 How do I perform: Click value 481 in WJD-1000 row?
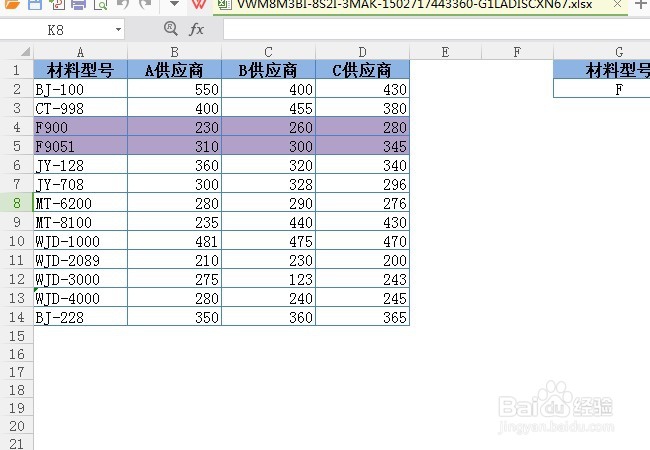175,241
